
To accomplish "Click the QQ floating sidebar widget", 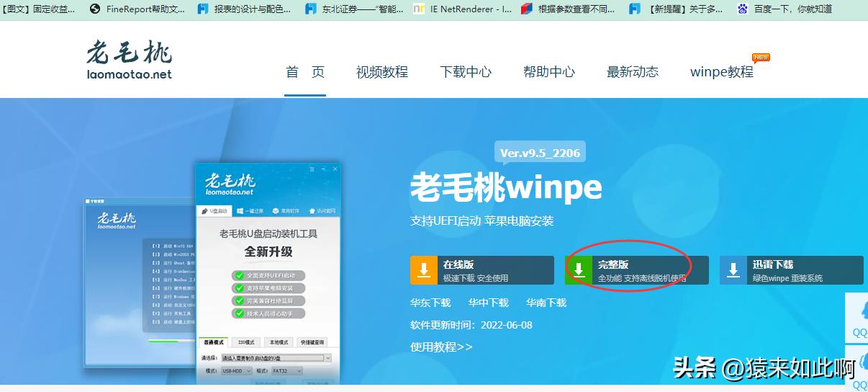I will pyautogui.click(x=856, y=318).
